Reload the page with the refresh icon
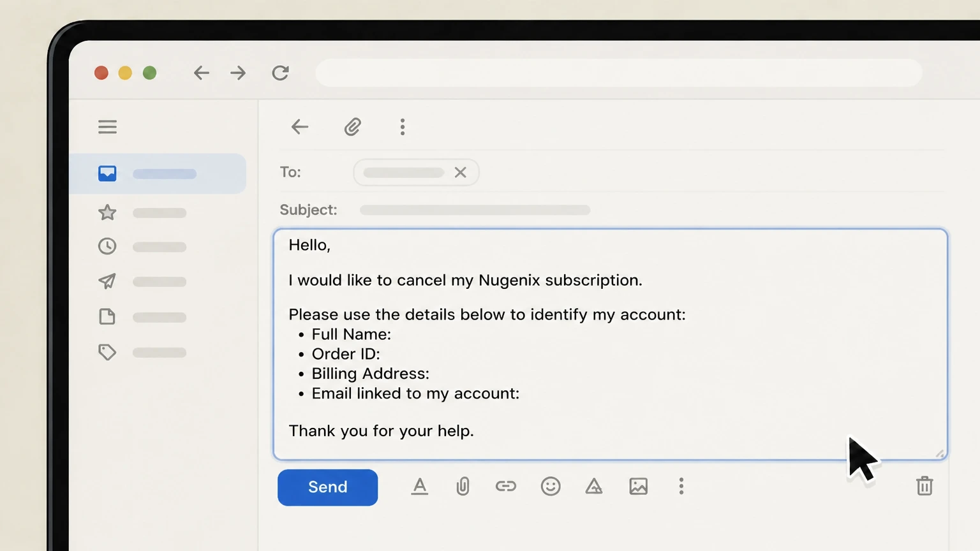 pos(280,73)
